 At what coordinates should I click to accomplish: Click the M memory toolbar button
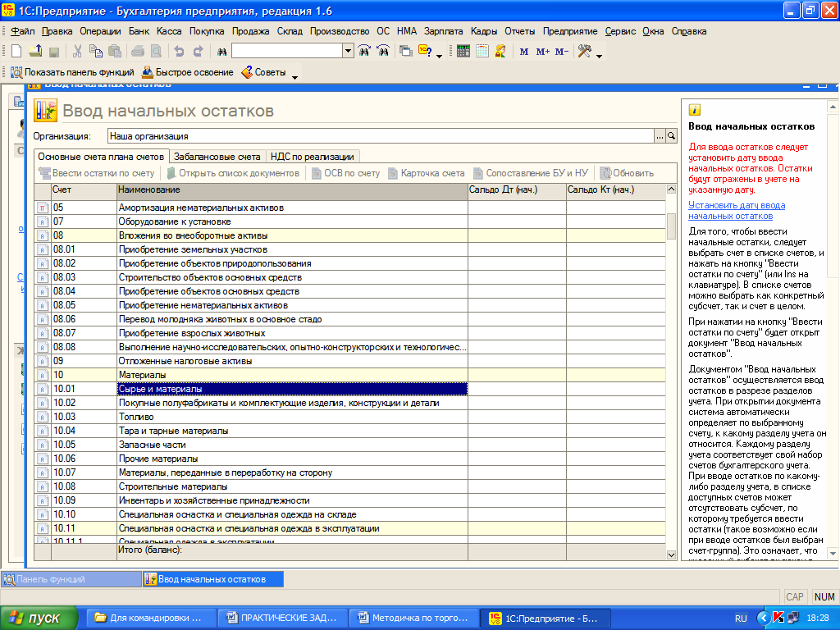point(524,52)
